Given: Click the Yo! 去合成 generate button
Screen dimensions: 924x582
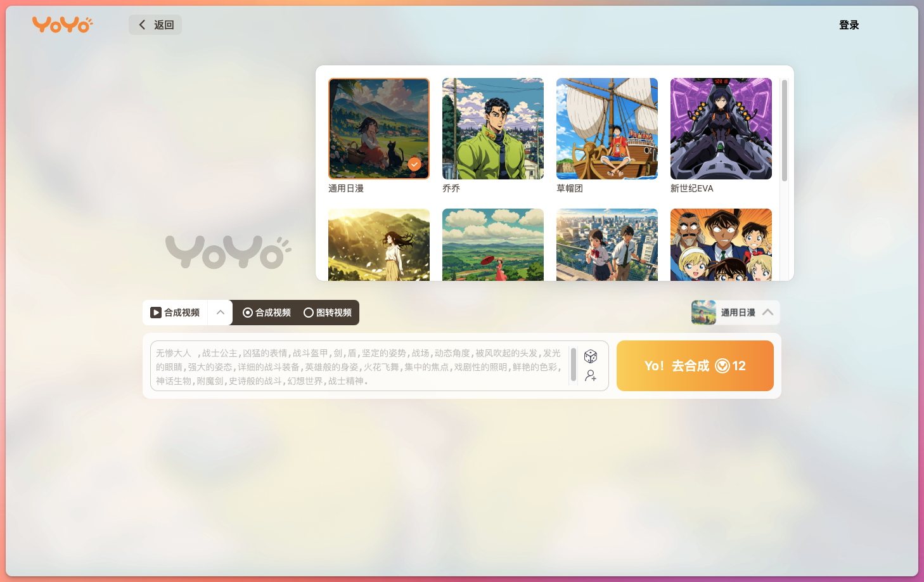Looking at the screenshot, I should pyautogui.click(x=695, y=366).
